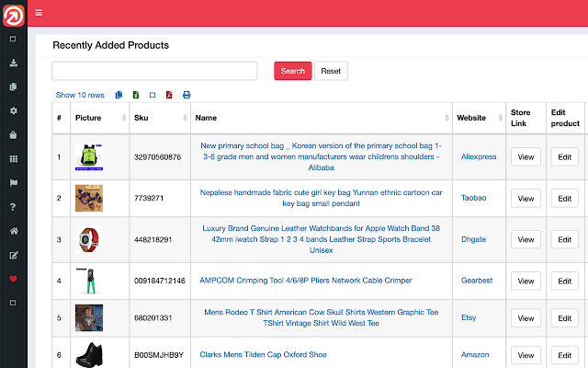The width and height of the screenshot is (588, 368).
Task: Click the question mark help icon
Action: coord(13,207)
